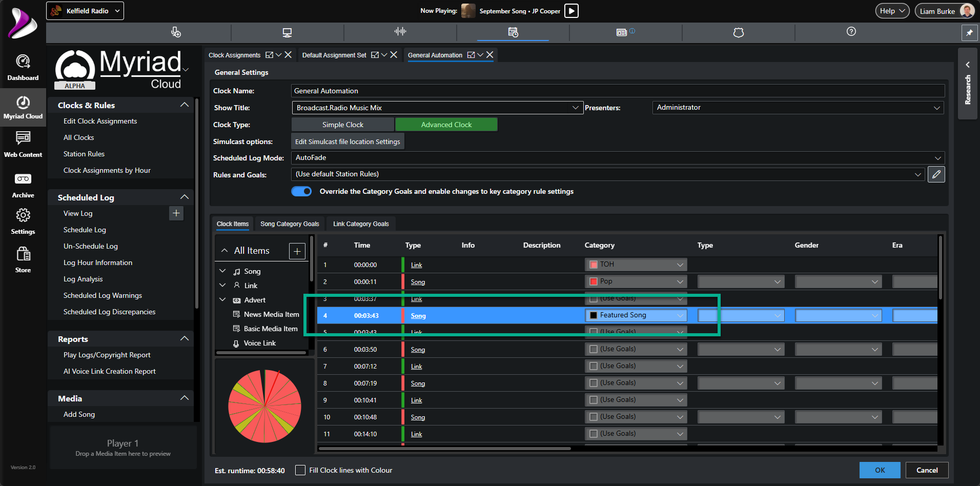Click the play button beside Now Playing
The image size is (980, 486).
tap(571, 11)
